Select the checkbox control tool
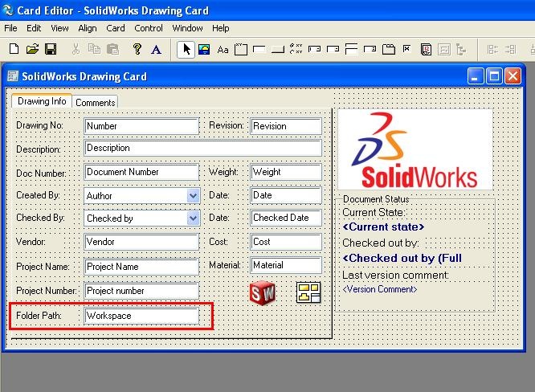Screen dimensions: 535x392 pos(406,49)
